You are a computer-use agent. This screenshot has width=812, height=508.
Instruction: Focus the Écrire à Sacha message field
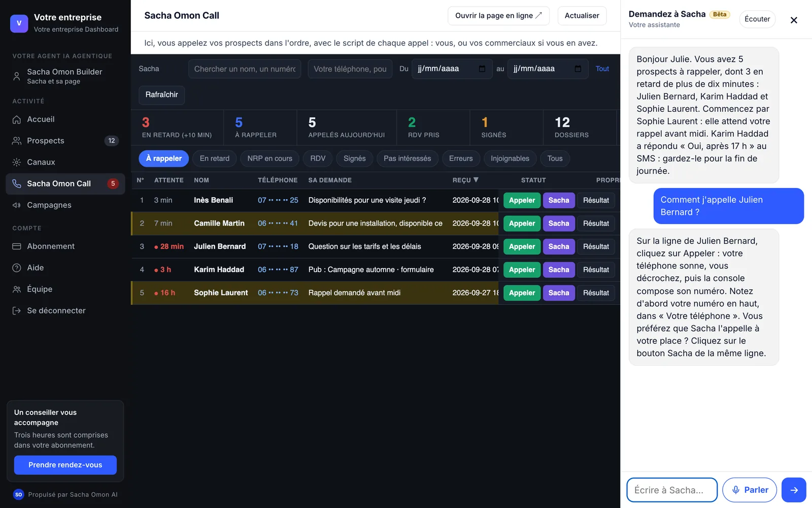tap(672, 490)
